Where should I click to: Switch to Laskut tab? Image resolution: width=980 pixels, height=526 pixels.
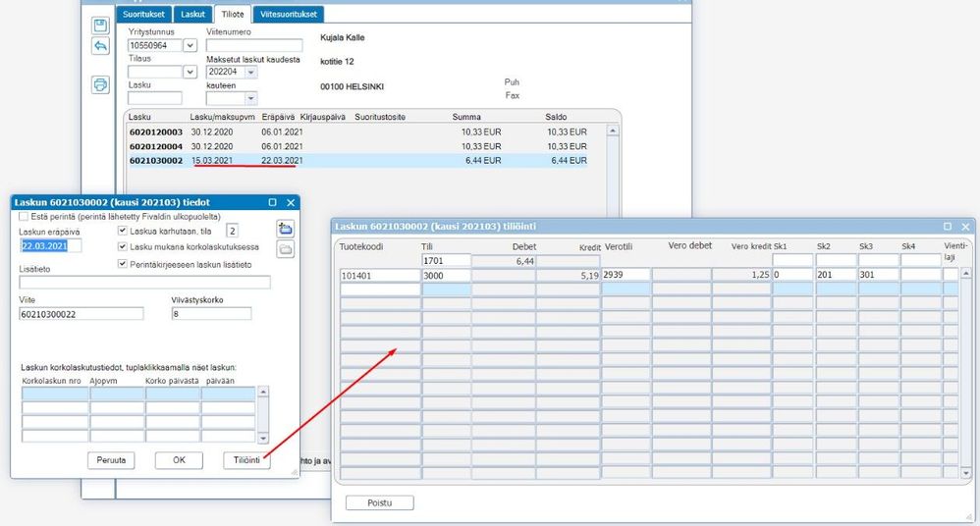(193, 14)
